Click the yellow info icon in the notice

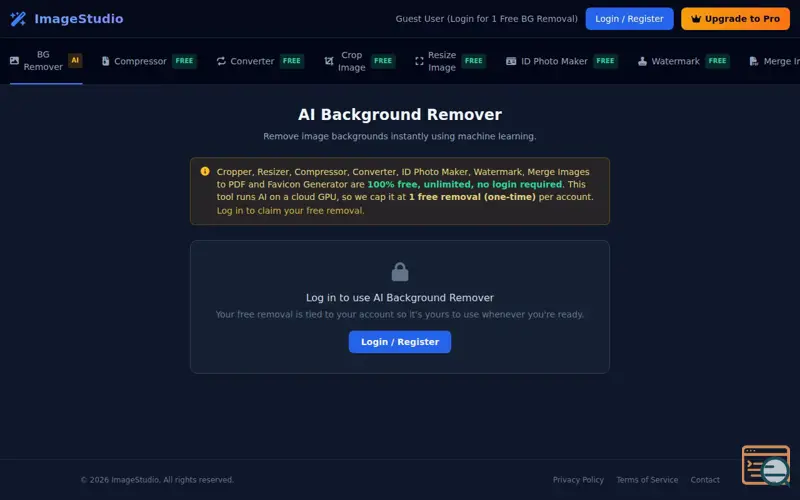point(205,171)
